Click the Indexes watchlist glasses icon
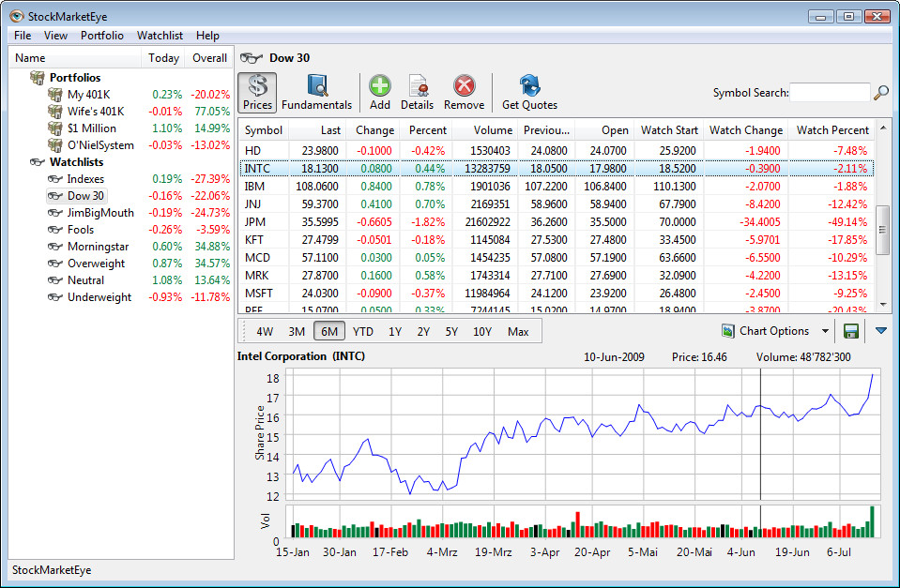This screenshot has height=588, width=900. tap(55, 179)
